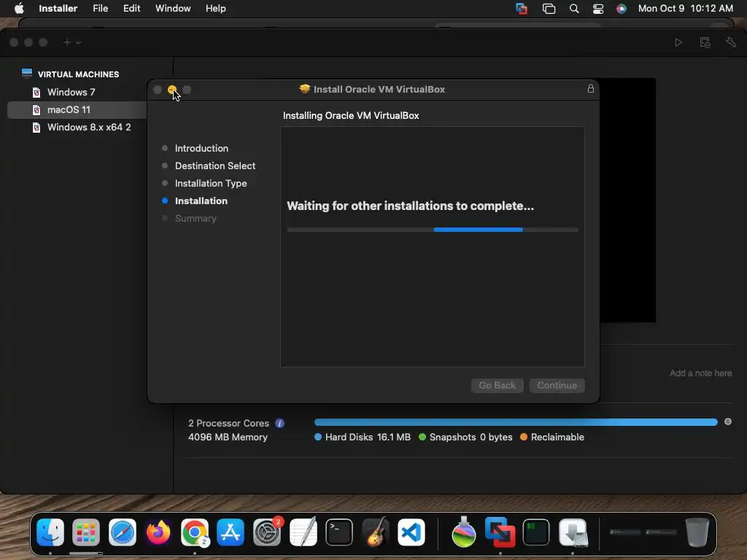Screen dimensions: 747x560
Task: Open the App Store dock icon
Action: tap(231, 532)
